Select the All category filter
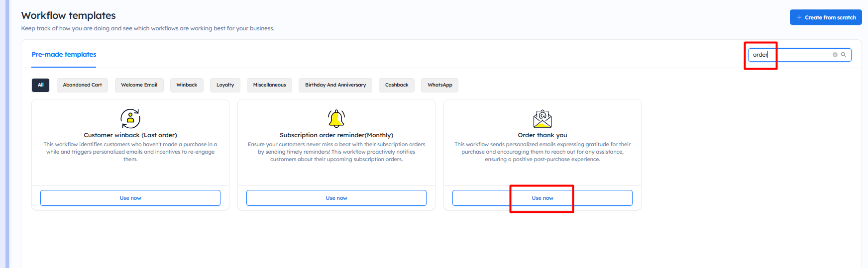The width and height of the screenshot is (868, 268). (x=40, y=85)
